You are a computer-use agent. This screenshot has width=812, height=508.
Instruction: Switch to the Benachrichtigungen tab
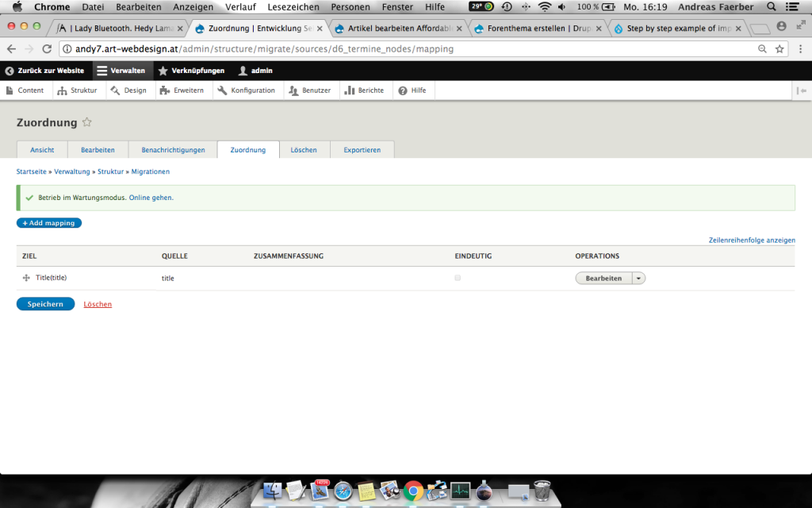tap(173, 150)
